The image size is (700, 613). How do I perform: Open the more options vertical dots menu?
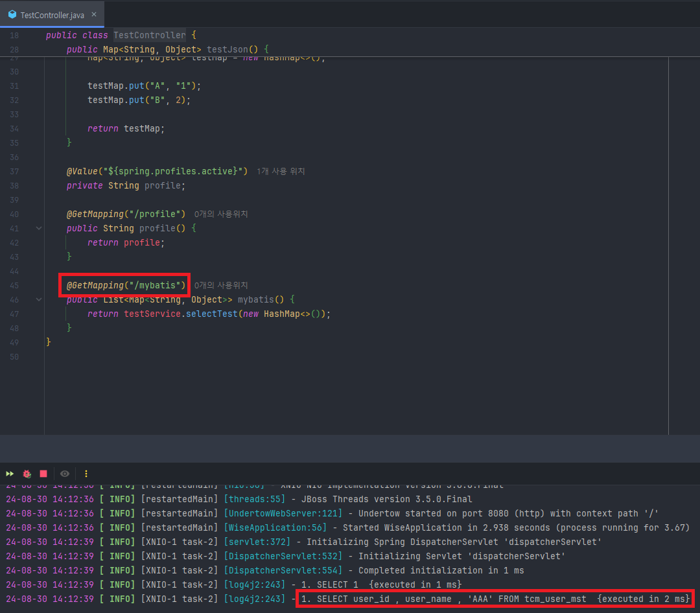tap(86, 474)
